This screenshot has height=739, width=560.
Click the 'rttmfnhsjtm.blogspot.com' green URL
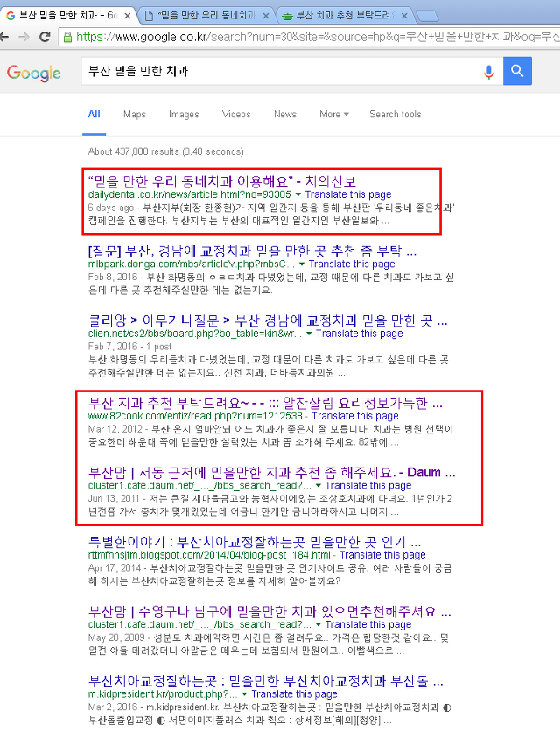point(209,555)
